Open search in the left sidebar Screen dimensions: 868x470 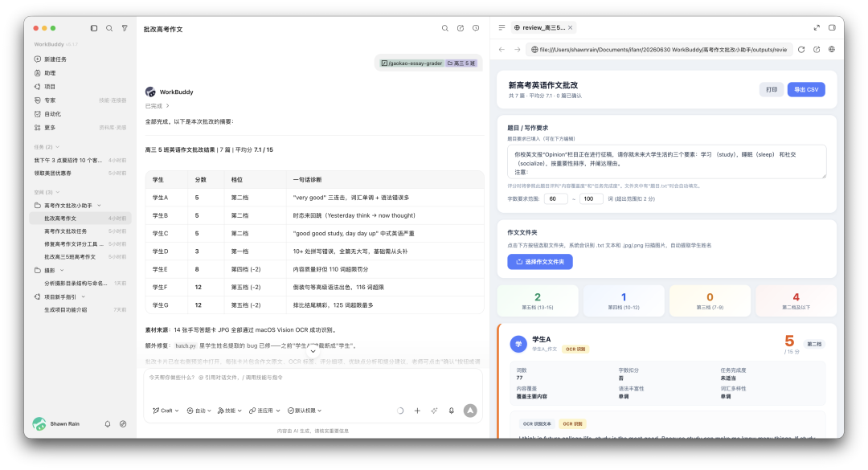pyautogui.click(x=109, y=28)
